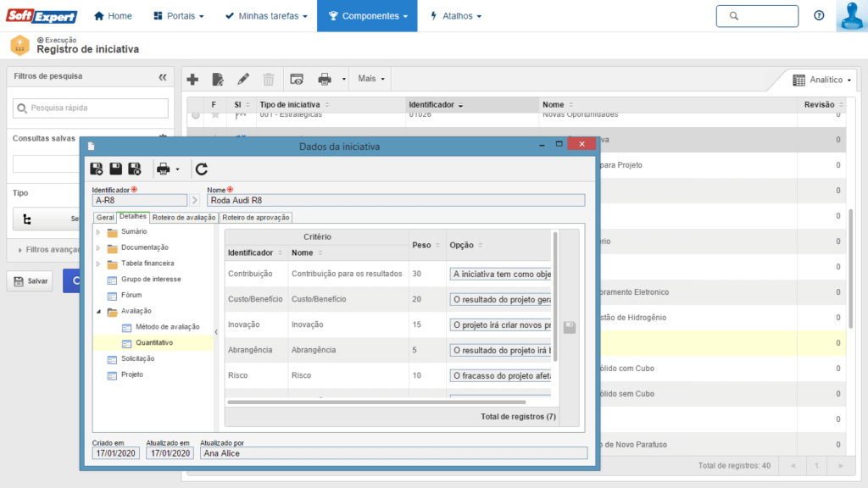Toggle the favorite star on the first row
Image resolution: width=868 pixels, height=488 pixels.
click(215, 114)
